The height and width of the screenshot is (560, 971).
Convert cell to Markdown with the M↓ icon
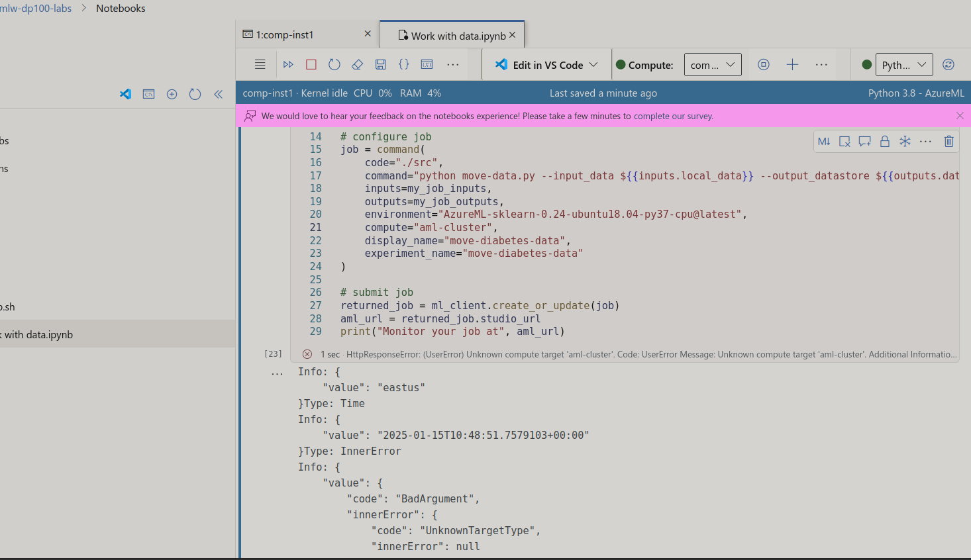coord(824,141)
